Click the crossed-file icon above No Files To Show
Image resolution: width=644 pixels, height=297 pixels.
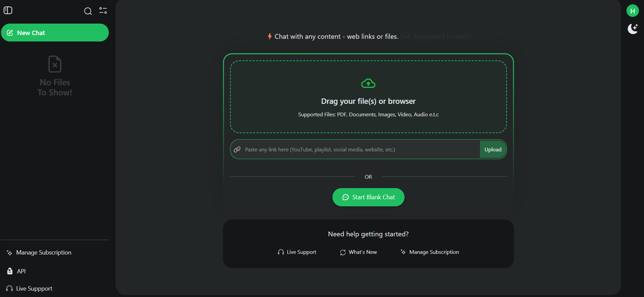(55, 64)
